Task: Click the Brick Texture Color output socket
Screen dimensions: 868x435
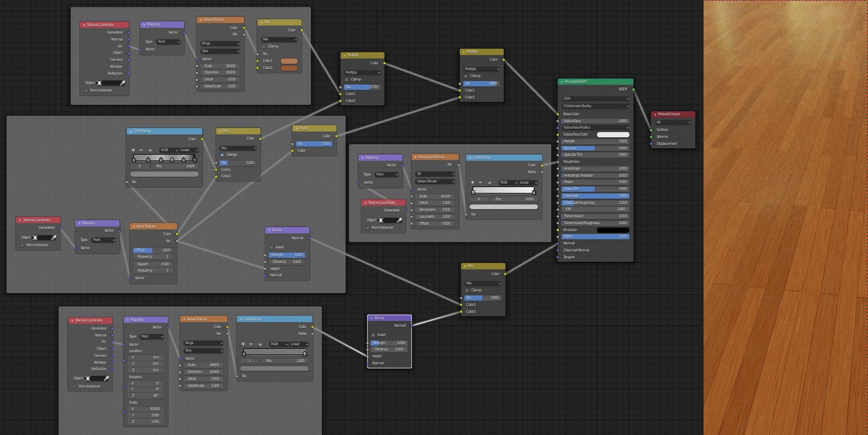Action: [177, 234]
